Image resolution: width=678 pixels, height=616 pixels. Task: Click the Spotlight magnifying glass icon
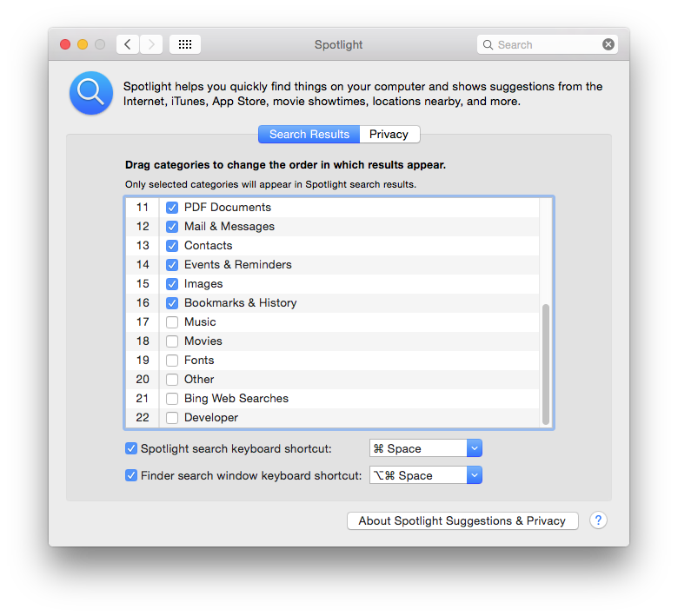(x=91, y=93)
